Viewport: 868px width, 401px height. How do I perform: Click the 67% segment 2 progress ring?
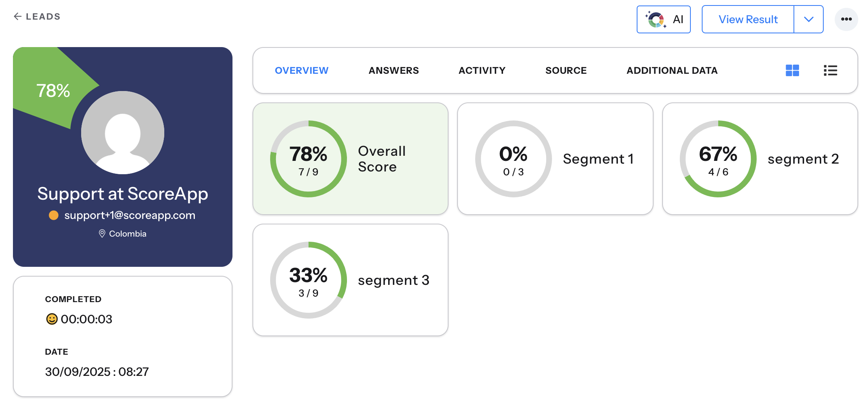click(x=718, y=159)
